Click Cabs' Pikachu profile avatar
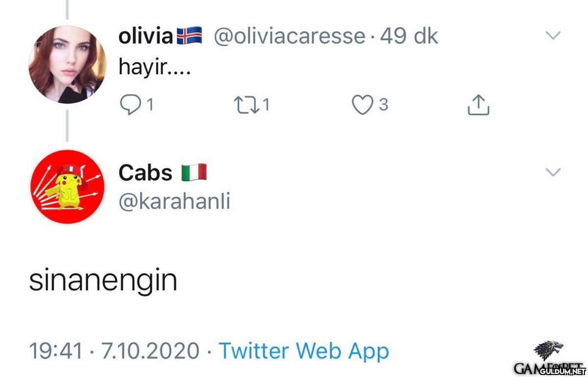Screen dimensions: 588x377 [68, 186]
